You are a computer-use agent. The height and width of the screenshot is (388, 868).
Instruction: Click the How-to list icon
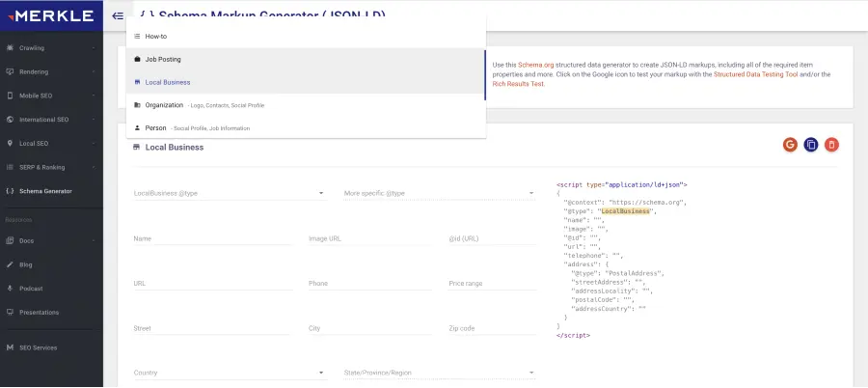tap(137, 37)
